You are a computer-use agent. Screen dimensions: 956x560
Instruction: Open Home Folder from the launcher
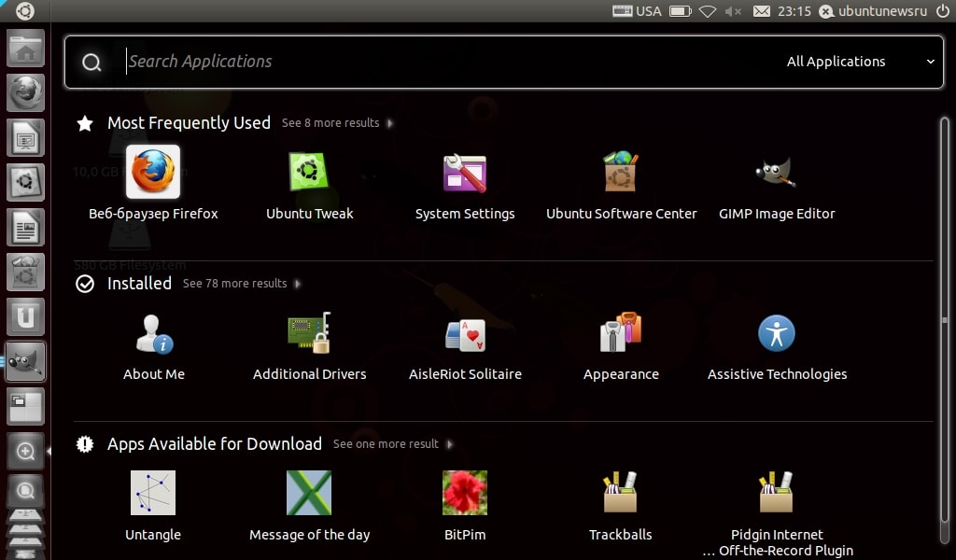25,49
